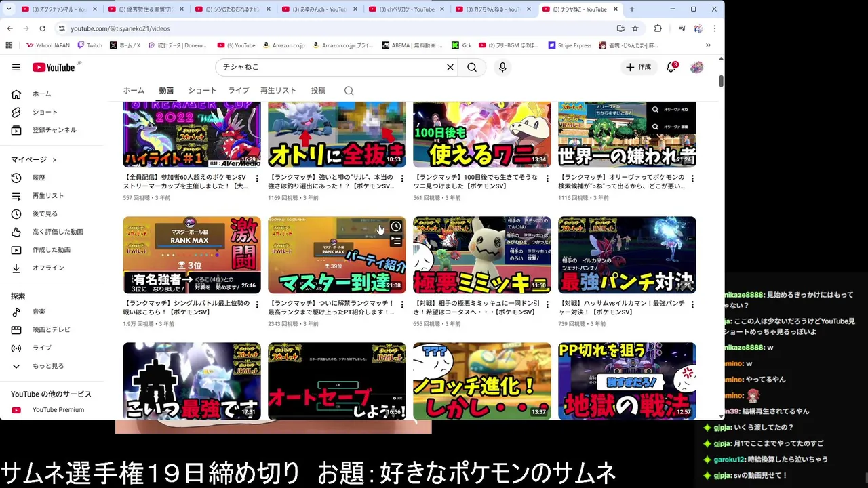This screenshot has height=488, width=868.
Task: Open Yahoo! JAPAN bookmark
Action: coord(47,45)
